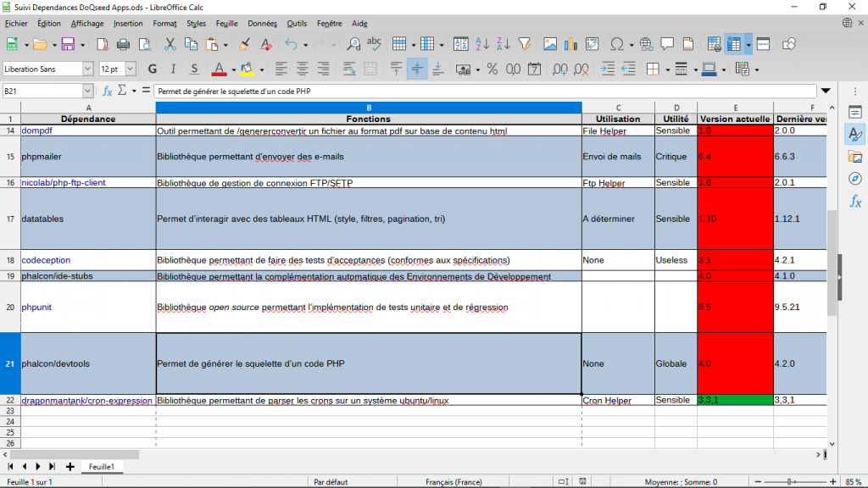Add a new sheet with plus button
Screen dimensions: 868x488
[x=70, y=467]
